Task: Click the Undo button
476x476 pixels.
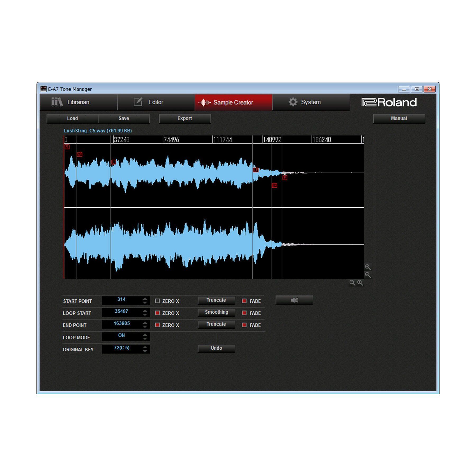Action: (216, 348)
